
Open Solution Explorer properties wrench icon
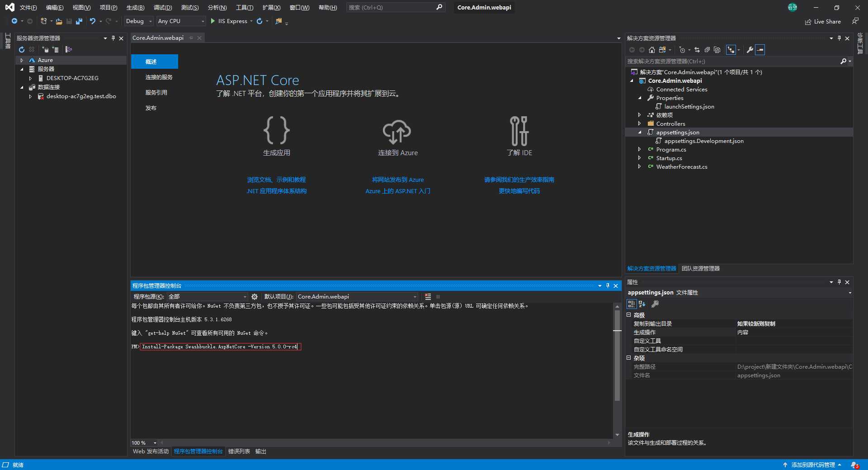[750, 50]
